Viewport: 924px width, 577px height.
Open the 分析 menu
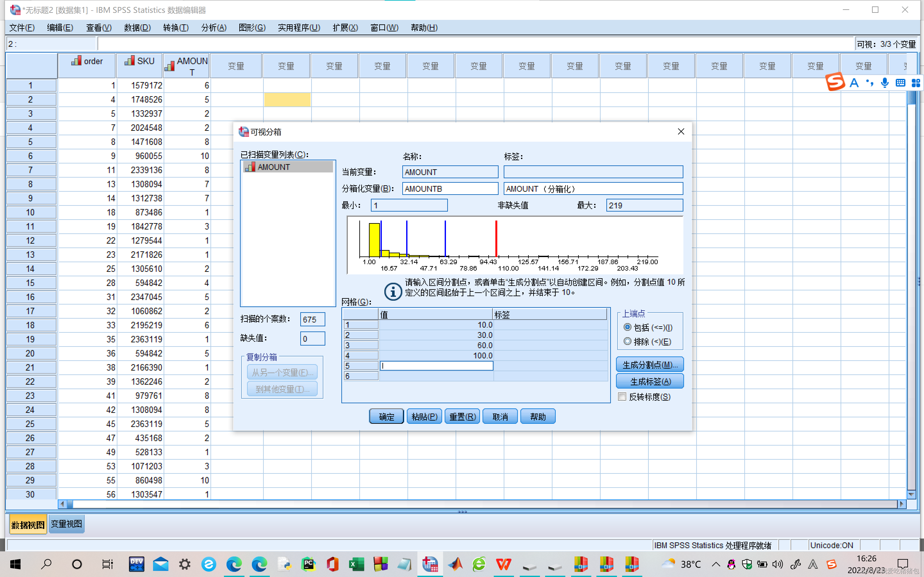pos(214,28)
